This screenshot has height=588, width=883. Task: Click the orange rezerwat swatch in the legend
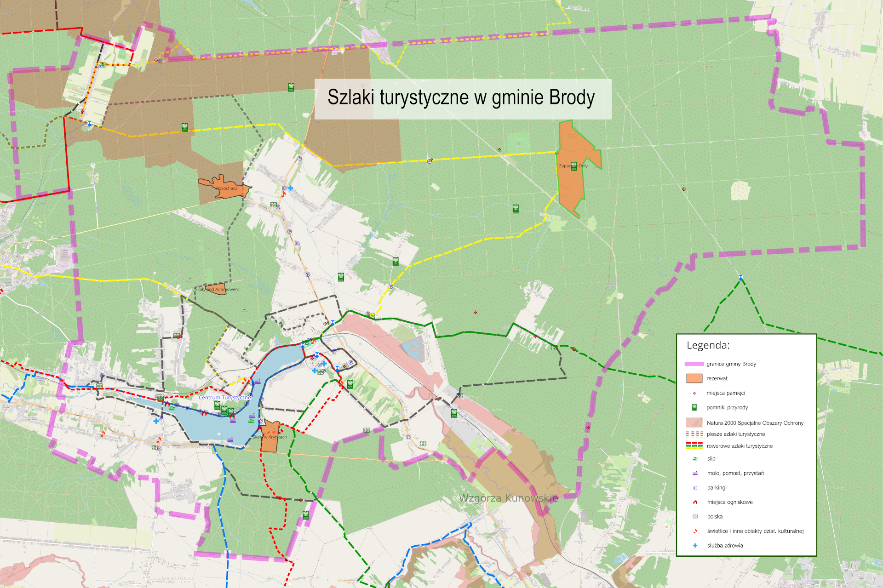click(694, 378)
